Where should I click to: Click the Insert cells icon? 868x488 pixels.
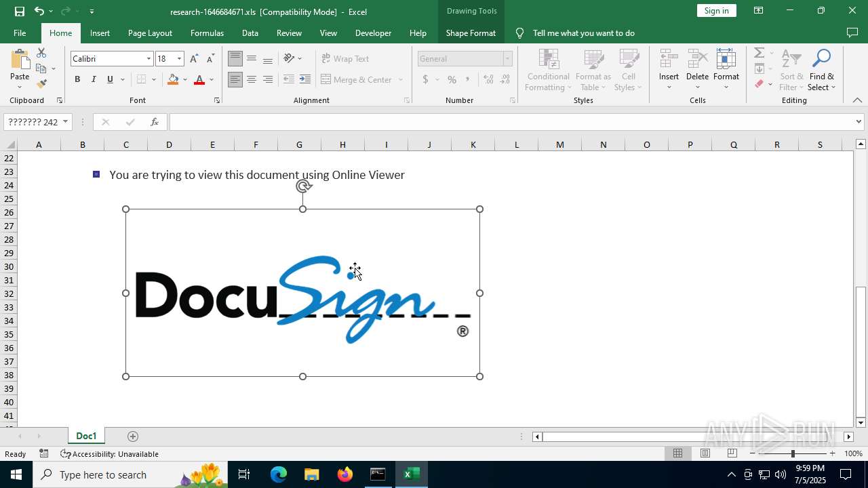[669, 59]
